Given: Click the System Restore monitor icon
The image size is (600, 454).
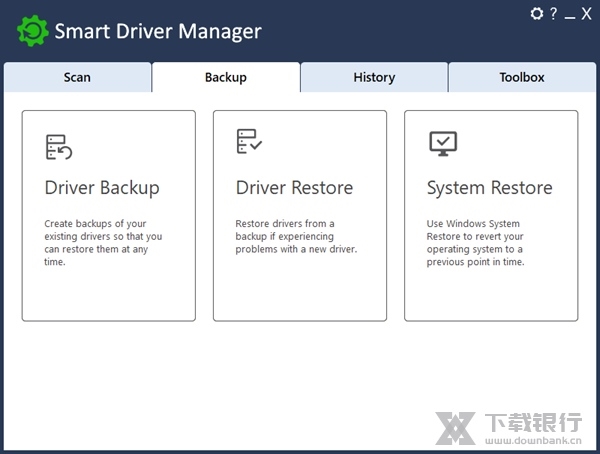Looking at the screenshot, I should [x=442, y=143].
